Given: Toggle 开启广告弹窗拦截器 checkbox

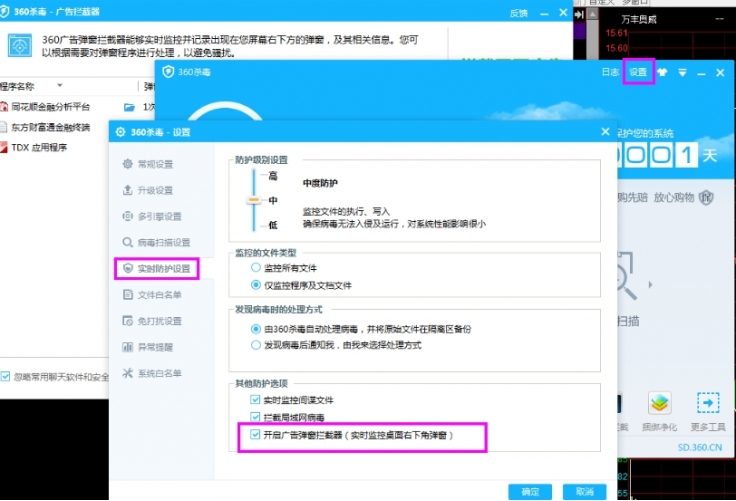Looking at the screenshot, I should [255, 434].
